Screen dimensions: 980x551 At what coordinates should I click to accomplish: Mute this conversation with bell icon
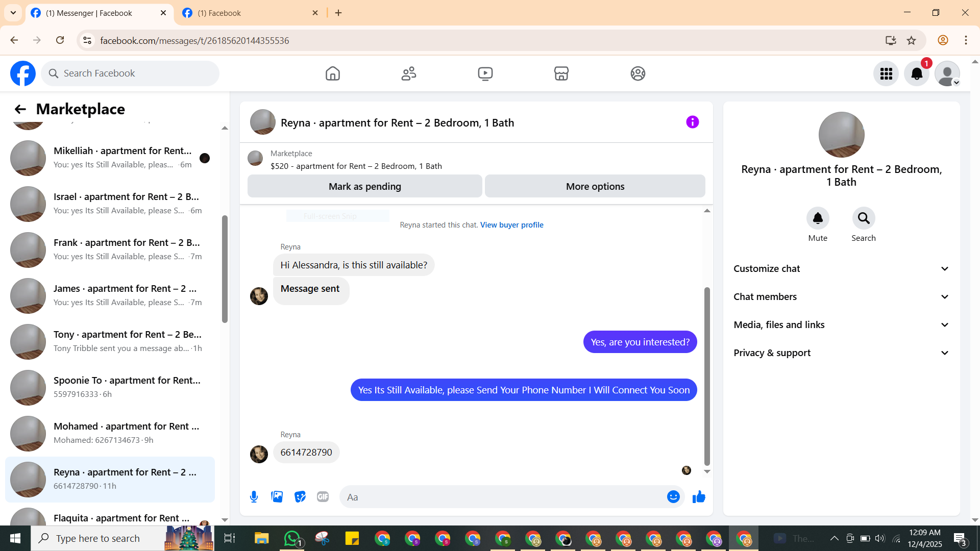(x=818, y=218)
